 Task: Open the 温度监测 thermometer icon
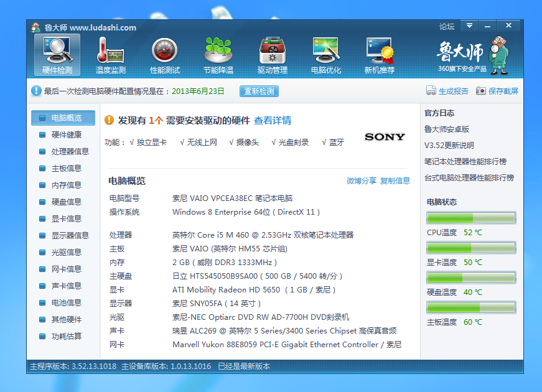(111, 55)
